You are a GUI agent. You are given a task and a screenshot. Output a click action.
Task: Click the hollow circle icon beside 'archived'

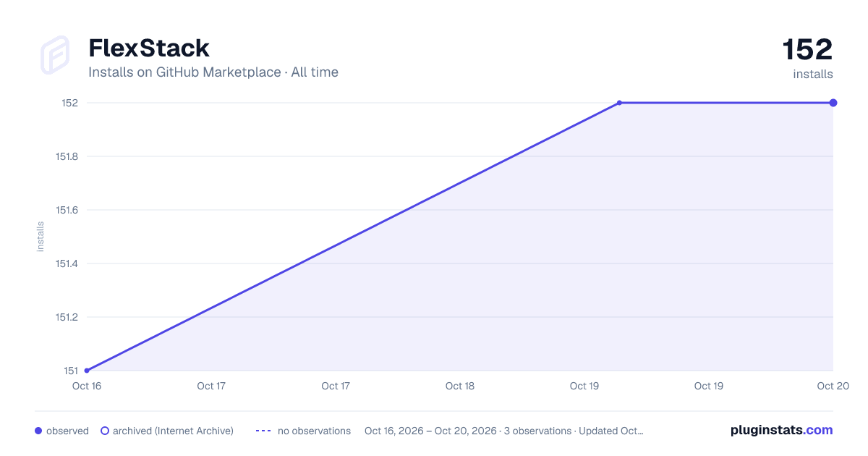click(105, 431)
